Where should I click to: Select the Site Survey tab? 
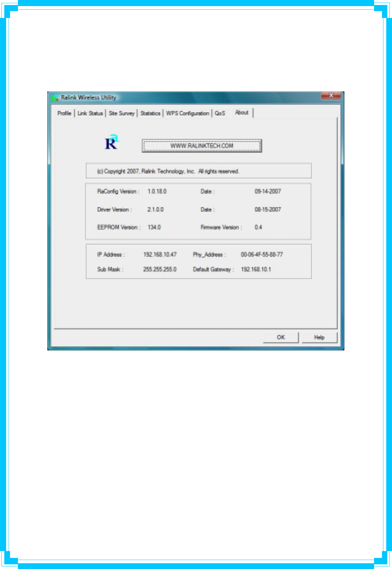pos(121,113)
